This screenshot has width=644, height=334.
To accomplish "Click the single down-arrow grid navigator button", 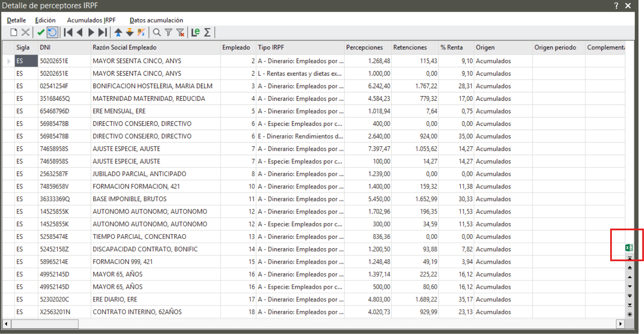I will (630, 287).
